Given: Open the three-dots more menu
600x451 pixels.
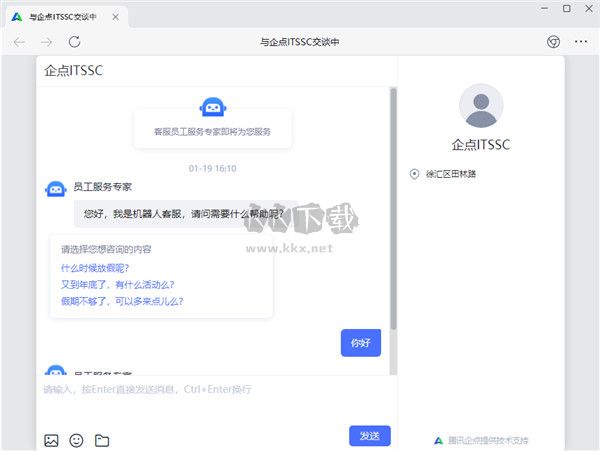Looking at the screenshot, I should coord(581,42).
